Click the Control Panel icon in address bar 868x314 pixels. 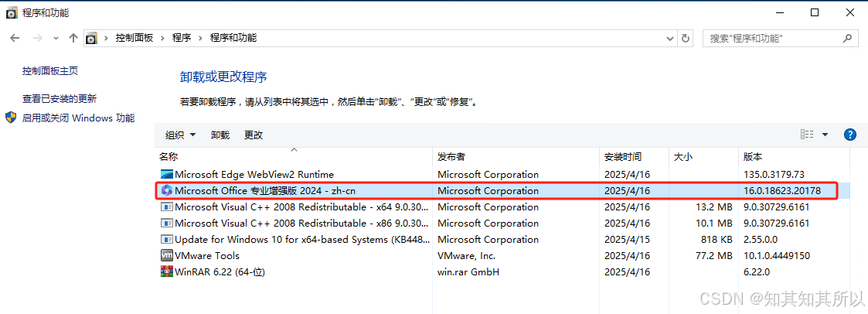point(91,38)
